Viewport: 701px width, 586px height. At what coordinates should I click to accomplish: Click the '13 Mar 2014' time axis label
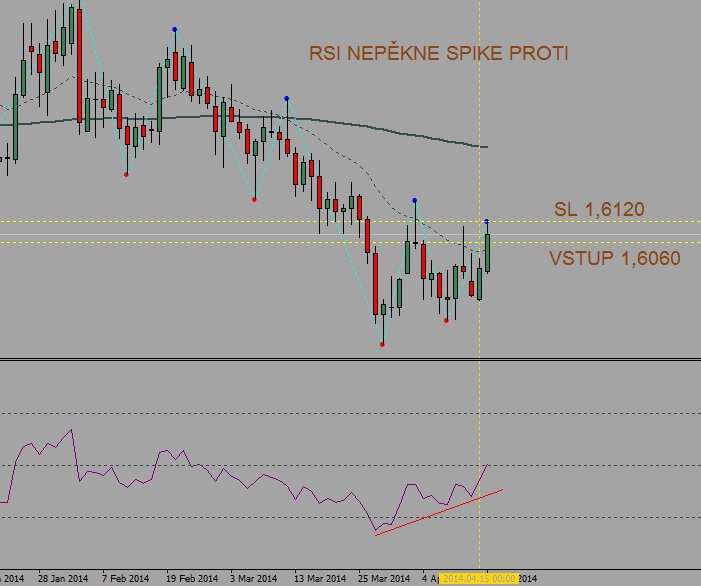tap(320, 578)
